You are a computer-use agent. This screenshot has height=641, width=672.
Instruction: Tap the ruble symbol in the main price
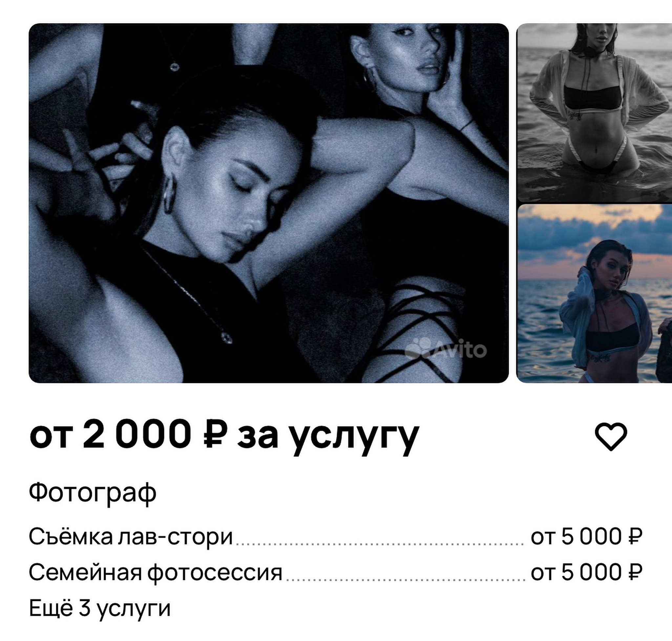tap(215, 434)
